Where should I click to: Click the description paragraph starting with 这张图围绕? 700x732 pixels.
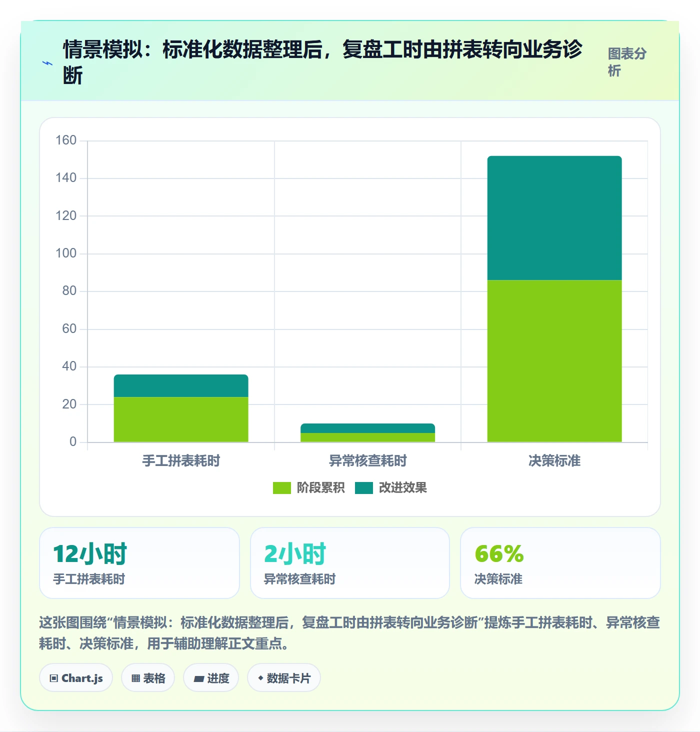[349, 633]
